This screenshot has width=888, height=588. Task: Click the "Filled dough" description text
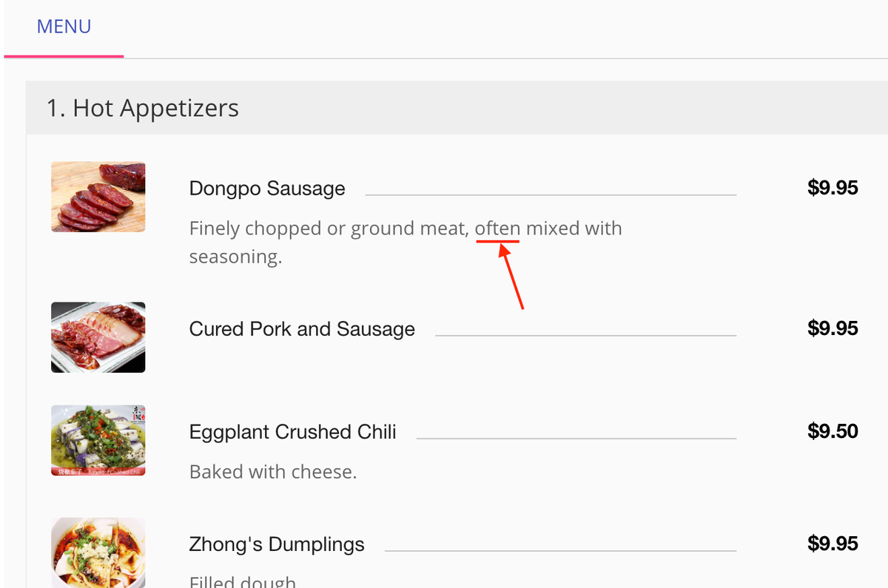pos(242,581)
